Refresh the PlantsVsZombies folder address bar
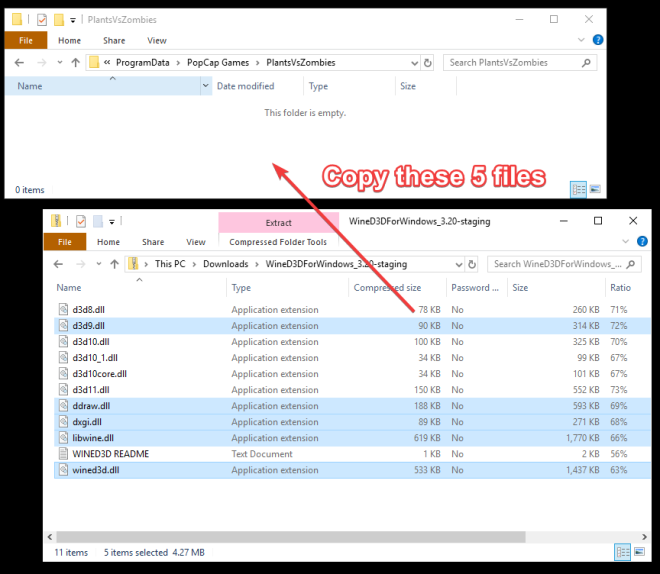 (428, 63)
